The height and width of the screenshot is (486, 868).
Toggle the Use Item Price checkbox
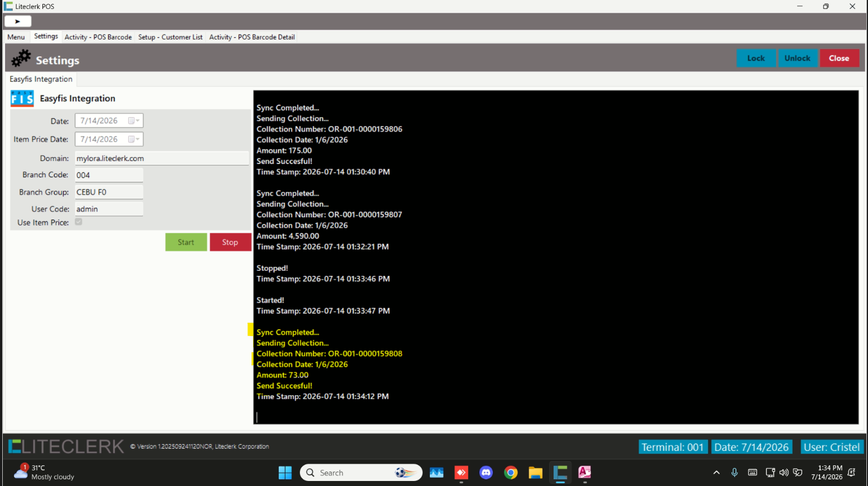(79, 222)
